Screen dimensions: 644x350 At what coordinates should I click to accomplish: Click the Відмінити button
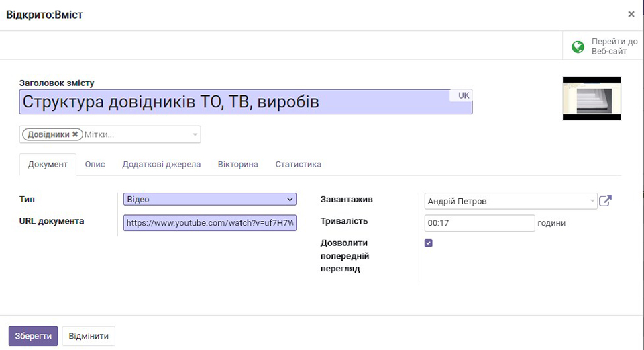coord(89,336)
